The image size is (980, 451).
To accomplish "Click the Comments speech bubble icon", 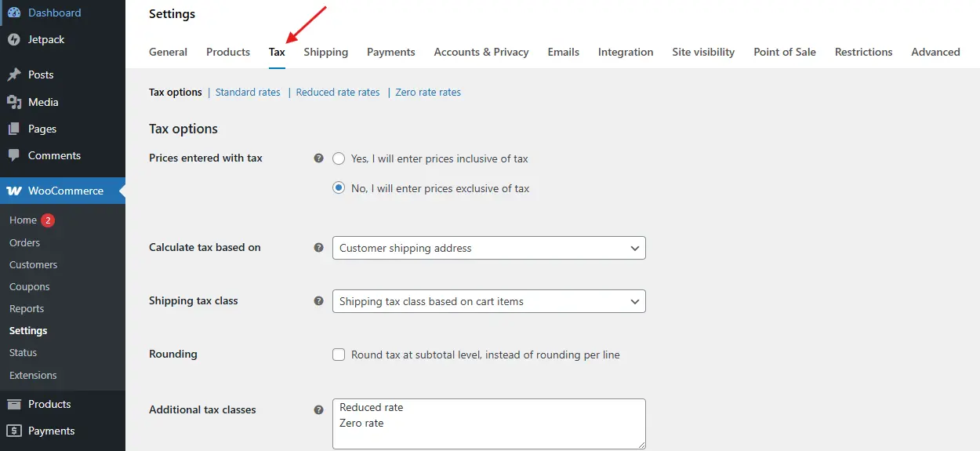I will [x=14, y=155].
